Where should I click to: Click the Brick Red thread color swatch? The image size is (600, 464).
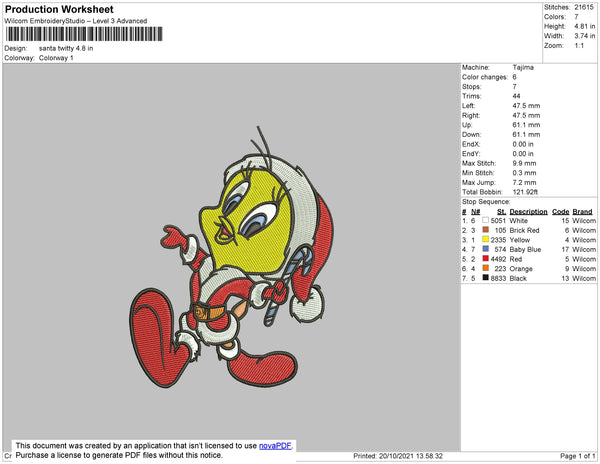coord(486,230)
